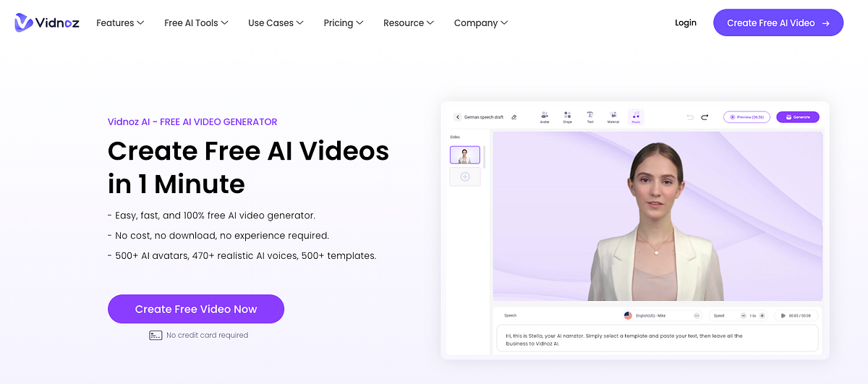This screenshot has height=384, width=868.
Task: Click the 'Create Free AI Videos in 1 Minute' heading
Action: point(248,167)
